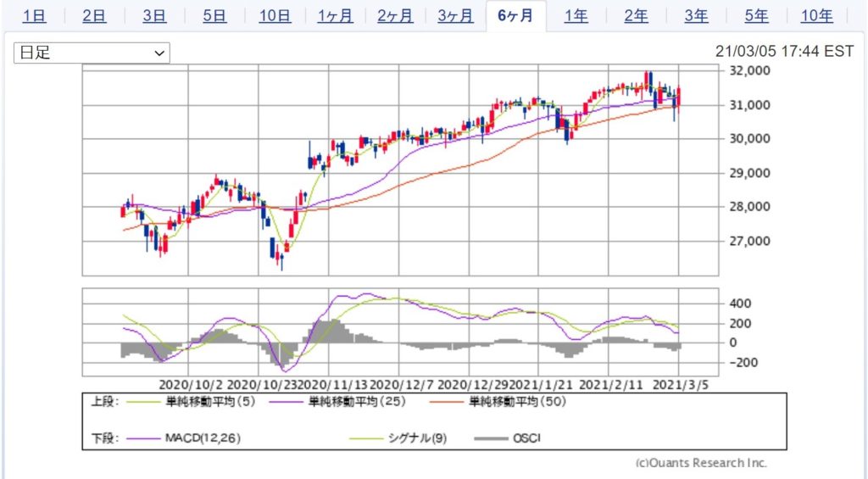This screenshot has height=479, width=868.
Task: Show the 10日 chart range
Action: tap(275, 15)
